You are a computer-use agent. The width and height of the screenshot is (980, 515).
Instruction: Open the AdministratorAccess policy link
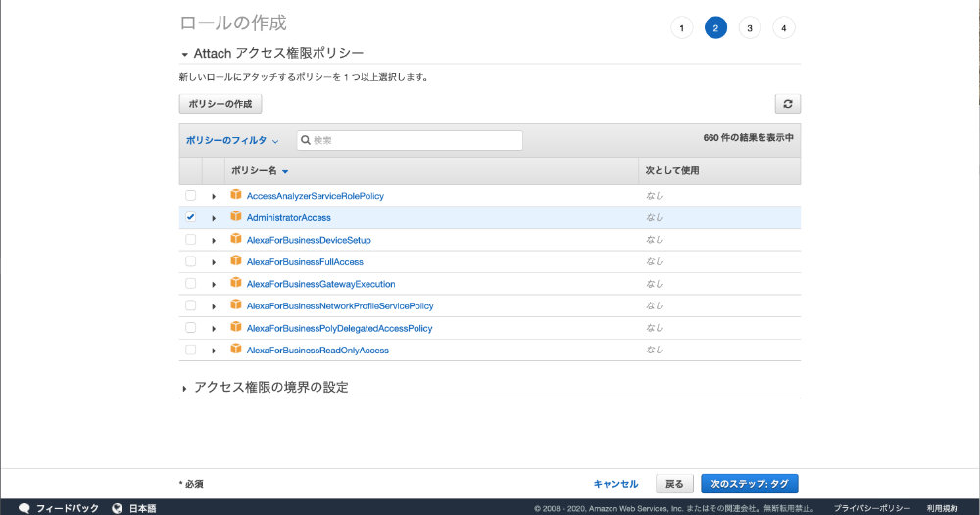point(289,218)
